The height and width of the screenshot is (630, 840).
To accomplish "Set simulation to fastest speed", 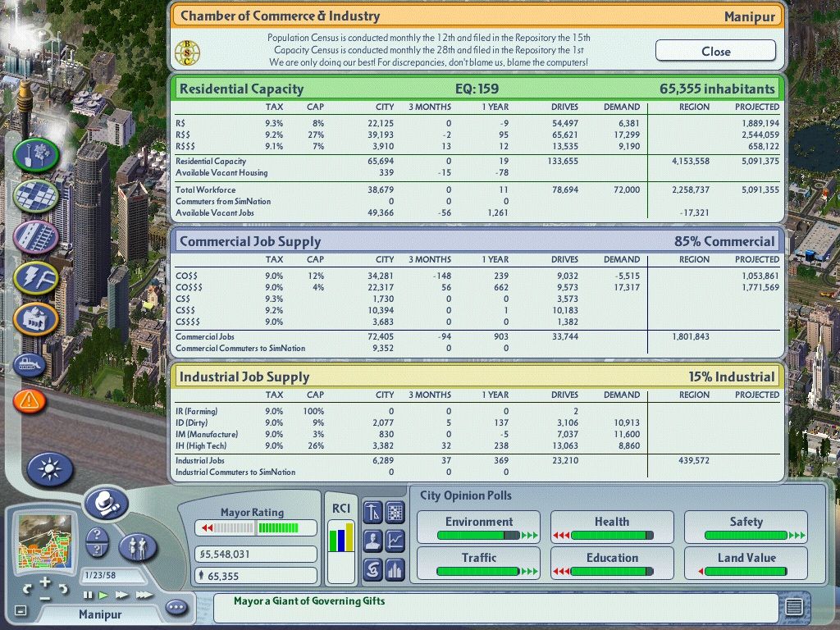I will [x=144, y=595].
